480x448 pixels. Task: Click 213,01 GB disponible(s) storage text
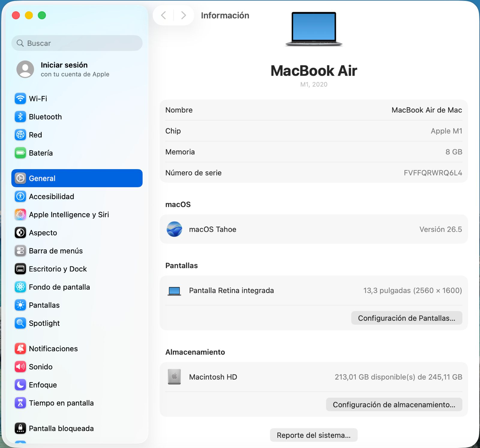398,377
